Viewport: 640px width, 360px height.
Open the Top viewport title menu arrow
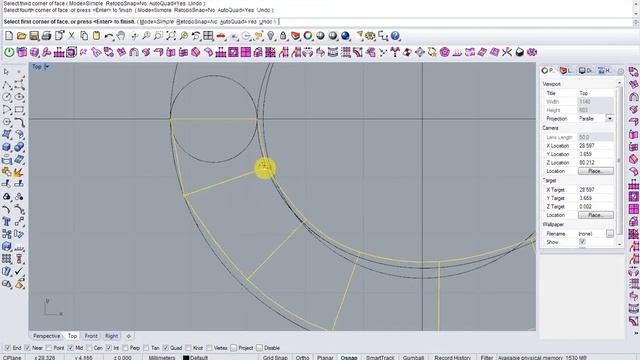(47, 67)
